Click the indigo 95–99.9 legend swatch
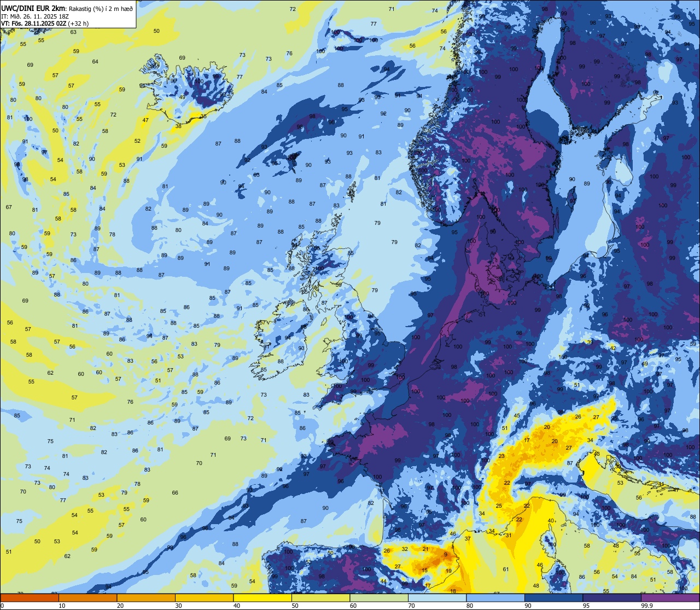This screenshot has width=700, height=610. pos(612,597)
